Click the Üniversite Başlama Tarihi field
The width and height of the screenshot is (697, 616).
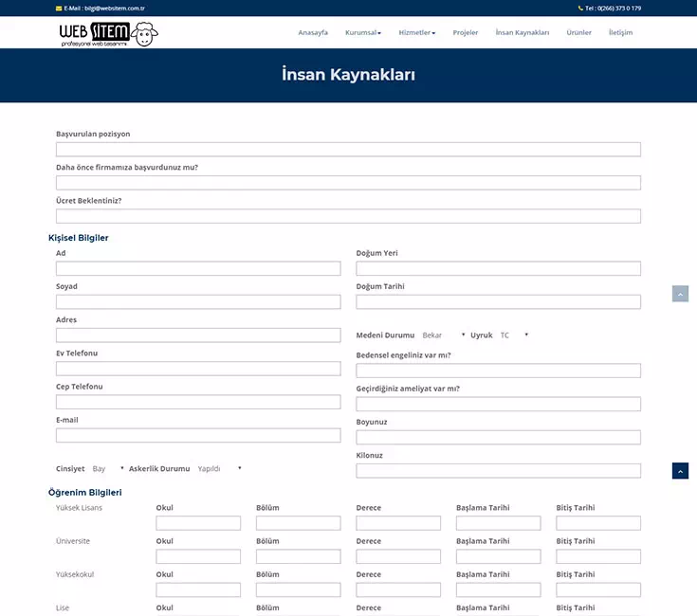coord(498,556)
